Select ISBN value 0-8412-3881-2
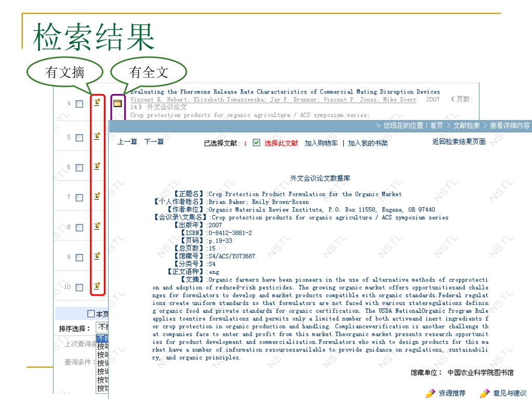532x399 pixels. (230, 233)
